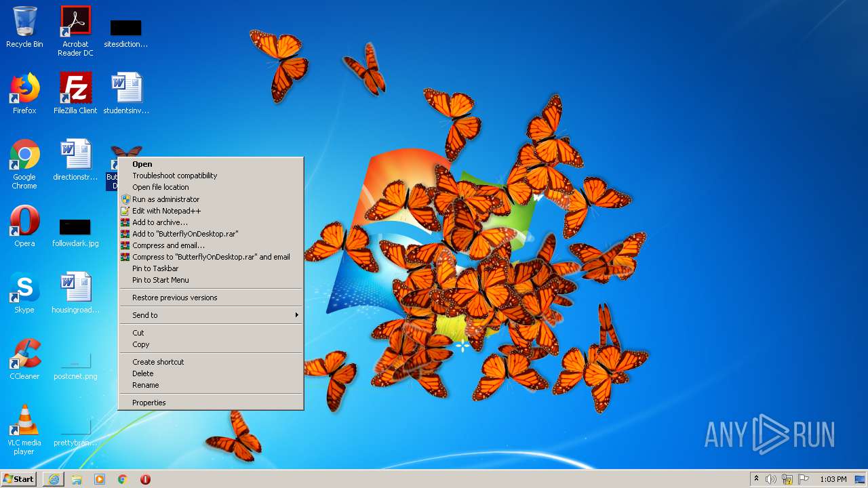Choose Restore previous versions
Screen dimensions: 868x488
[211, 298]
